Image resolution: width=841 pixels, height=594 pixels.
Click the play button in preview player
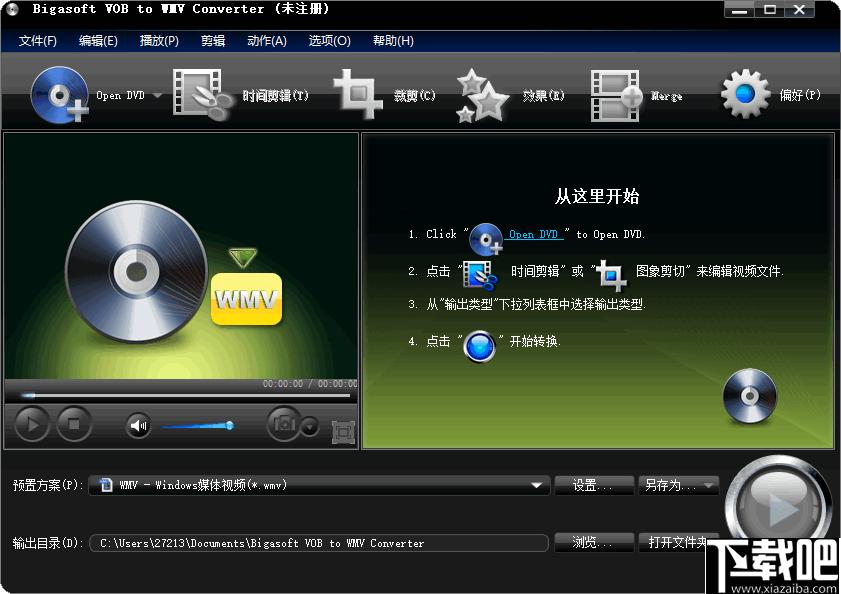32,424
